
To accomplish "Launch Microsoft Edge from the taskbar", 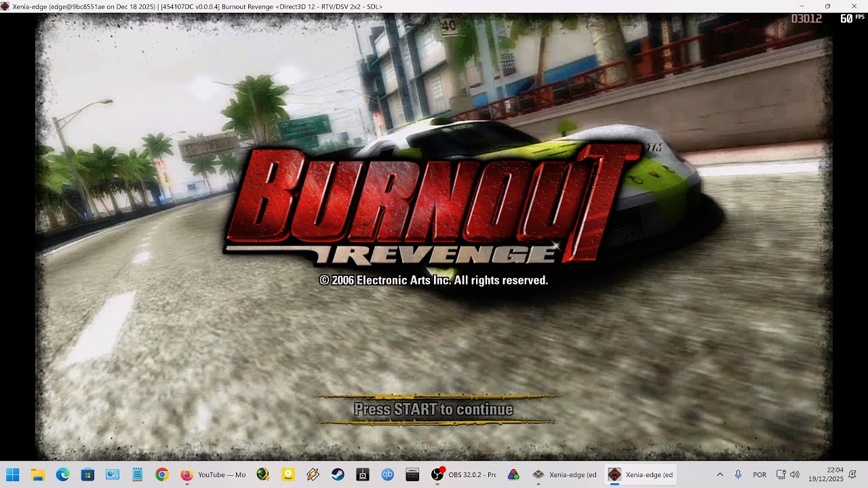I will pos(62,474).
